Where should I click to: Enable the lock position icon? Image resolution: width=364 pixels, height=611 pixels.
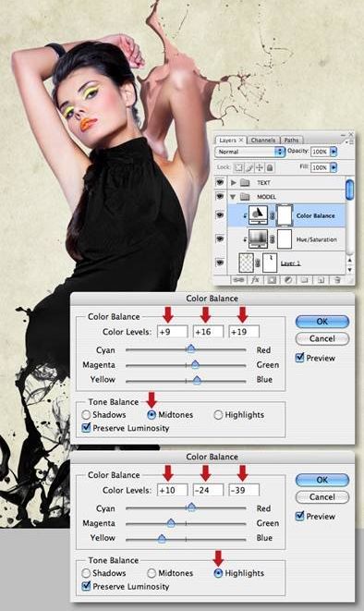(x=260, y=167)
